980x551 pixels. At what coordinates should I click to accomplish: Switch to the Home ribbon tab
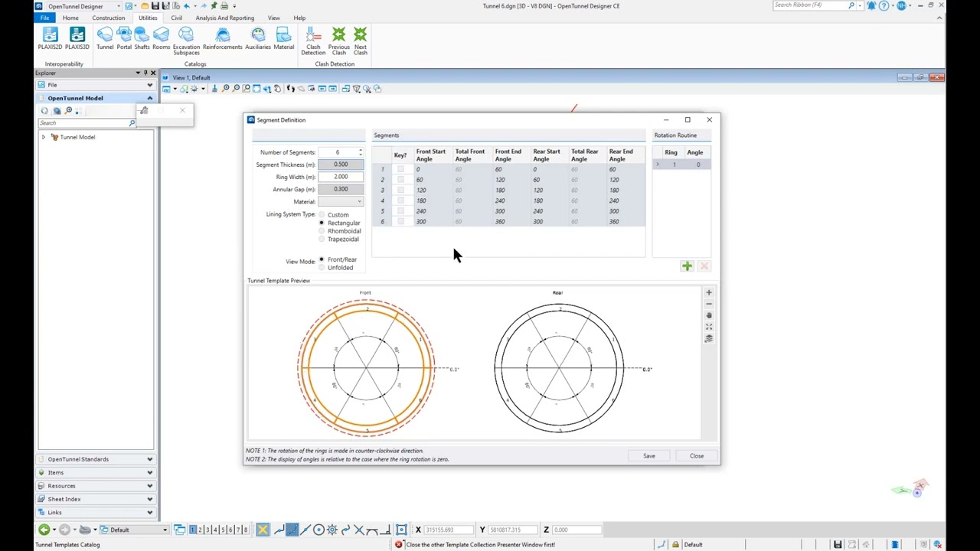coord(70,18)
